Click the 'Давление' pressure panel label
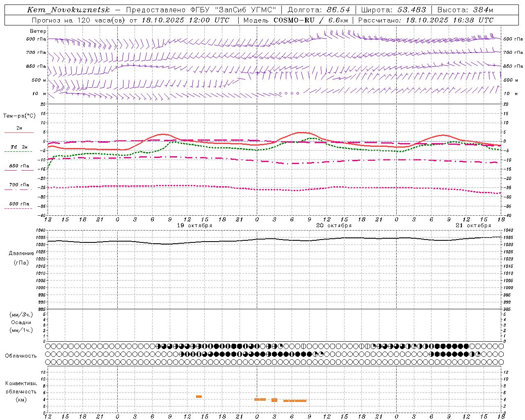 tap(21, 253)
